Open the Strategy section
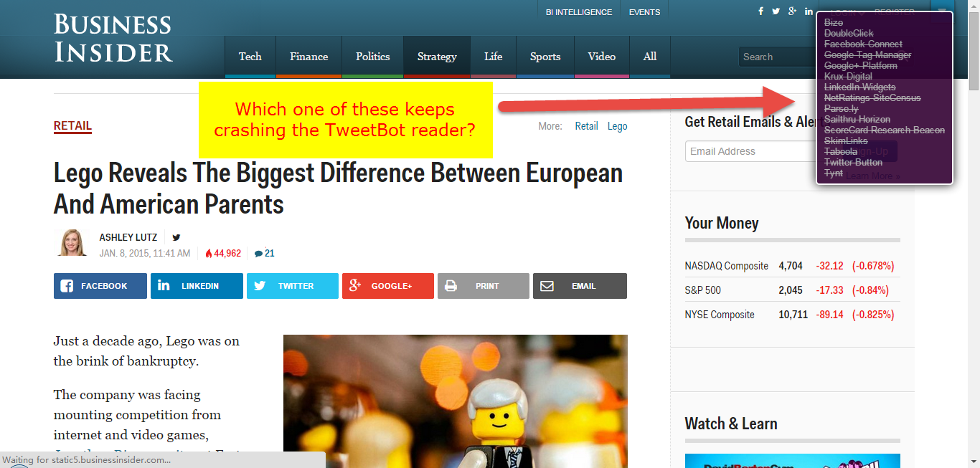Image resolution: width=980 pixels, height=468 pixels. pyautogui.click(x=437, y=57)
